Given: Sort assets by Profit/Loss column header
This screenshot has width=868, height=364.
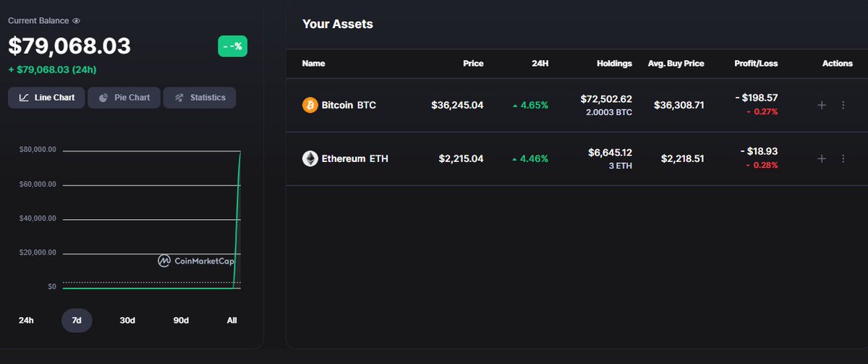Looking at the screenshot, I should [x=756, y=64].
